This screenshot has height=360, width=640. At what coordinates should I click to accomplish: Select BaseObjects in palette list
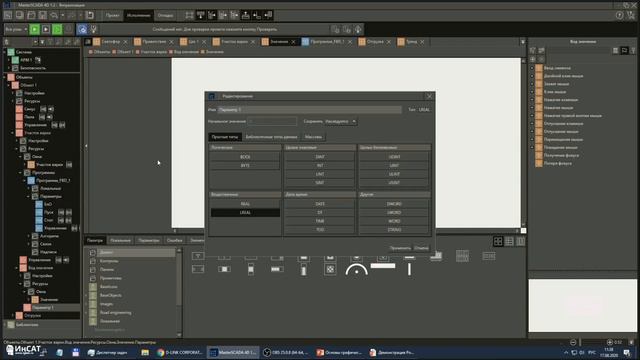click(x=111, y=295)
